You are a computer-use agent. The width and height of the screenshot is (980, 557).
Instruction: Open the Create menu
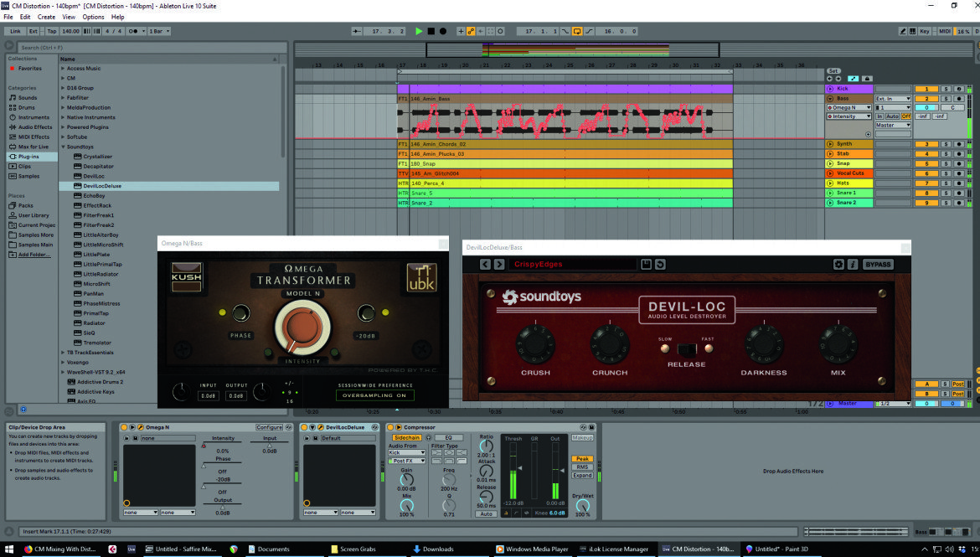[x=46, y=17]
